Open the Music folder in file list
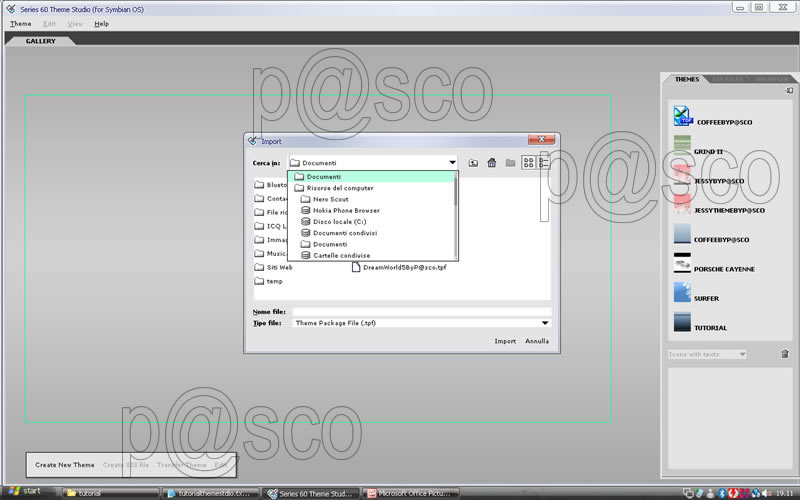The image size is (800, 500). click(270, 253)
